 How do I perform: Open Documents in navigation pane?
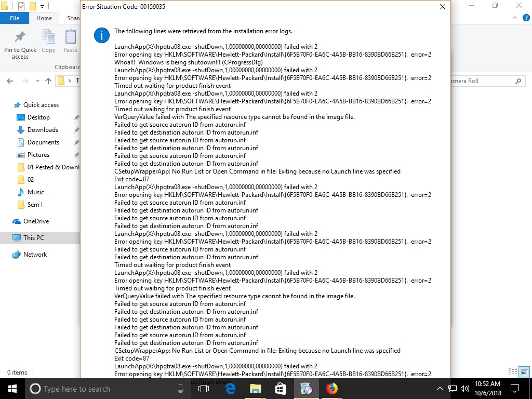[43, 142]
